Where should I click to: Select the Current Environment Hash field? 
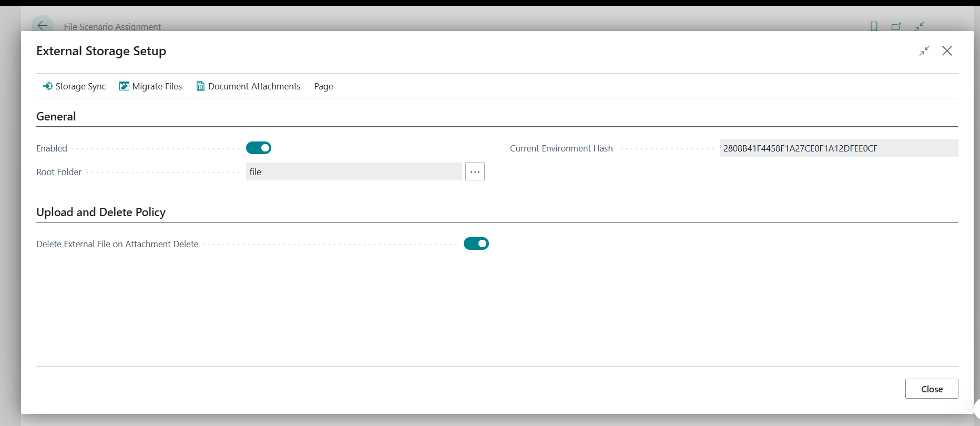point(839,148)
